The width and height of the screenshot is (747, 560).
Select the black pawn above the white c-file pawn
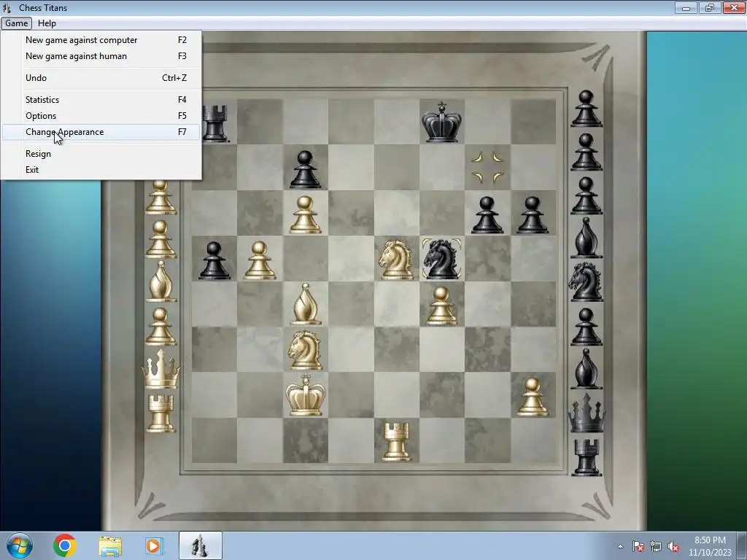pyautogui.click(x=305, y=169)
